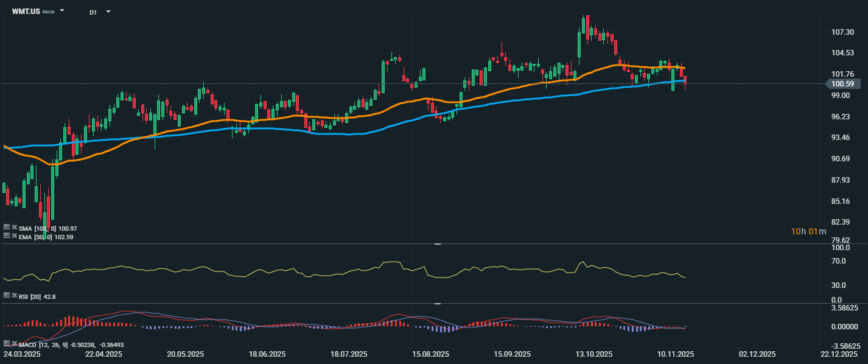Remove the MACD indicator with X icon
The width and height of the screenshot is (868, 364).
click(x=14, y=343)
